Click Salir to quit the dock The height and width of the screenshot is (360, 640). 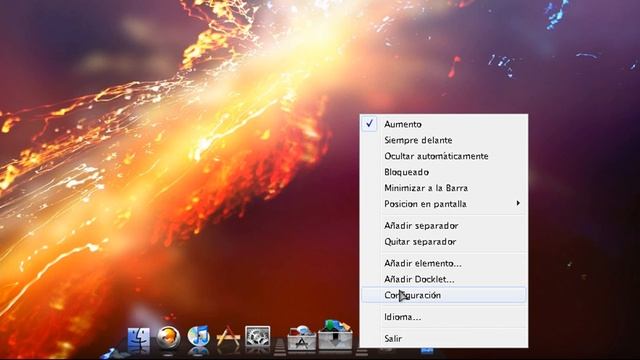[x=444, y=338]
